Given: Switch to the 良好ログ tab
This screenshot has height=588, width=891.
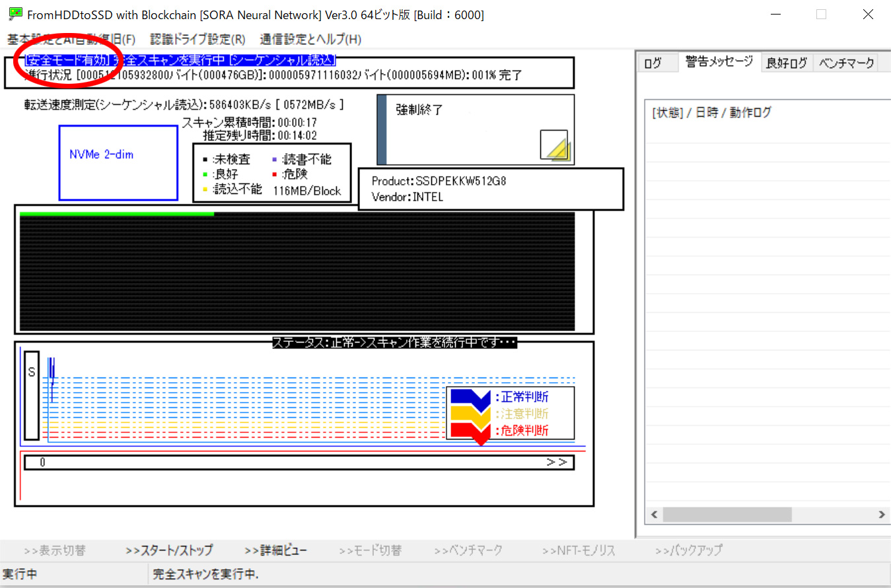Looking at the screenshot, I should 787,63.
